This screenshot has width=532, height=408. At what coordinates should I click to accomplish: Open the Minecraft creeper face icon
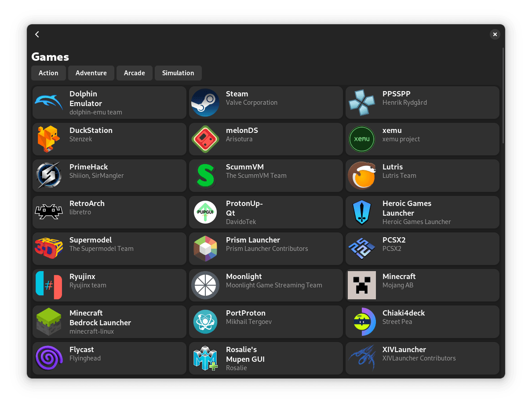tap(362, 285)
